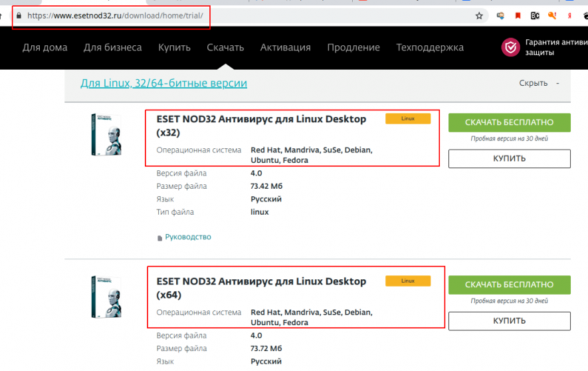Click the document icon beside Руководство
The height and width of the screenshot is (371, 588).
(159, 237)
